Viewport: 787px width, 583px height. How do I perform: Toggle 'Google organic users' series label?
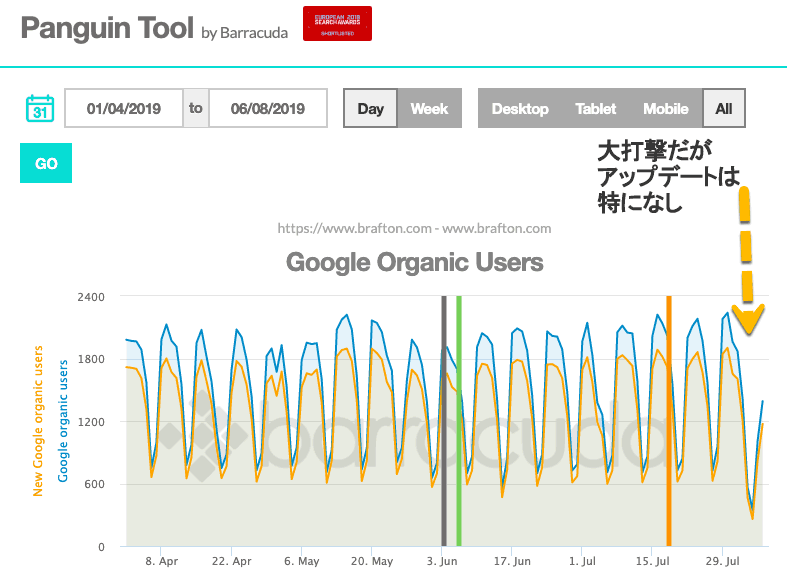63,421
